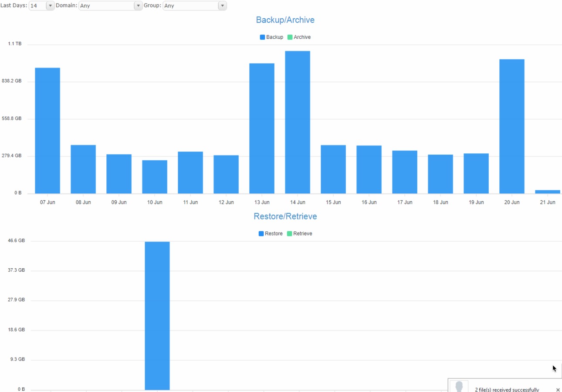Click the 'Group:' label
Image resolution: width=562 pixels, height=392 pixels.
[x=152, y=6]
